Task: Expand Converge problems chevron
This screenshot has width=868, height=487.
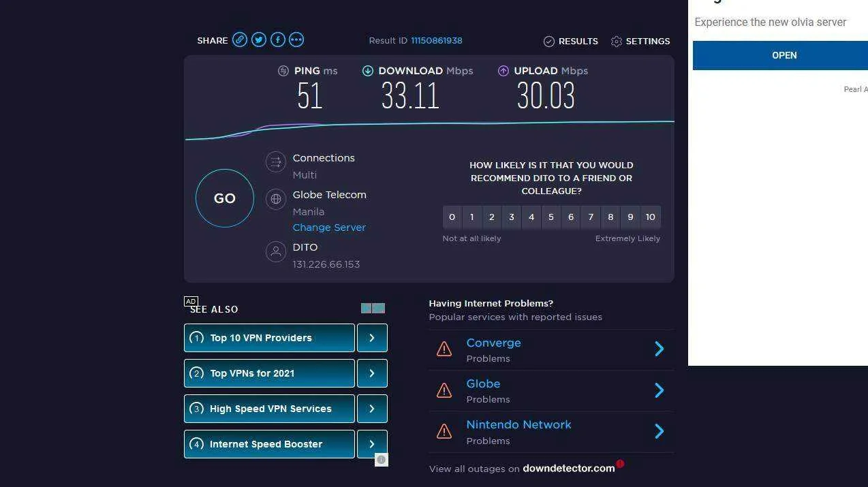Action: coord(659,349)
